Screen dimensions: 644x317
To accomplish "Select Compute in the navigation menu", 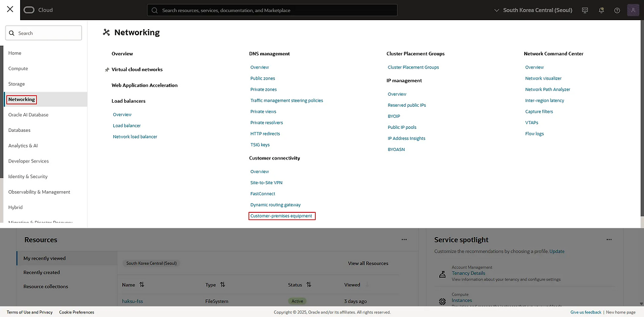I will (18, 68).
